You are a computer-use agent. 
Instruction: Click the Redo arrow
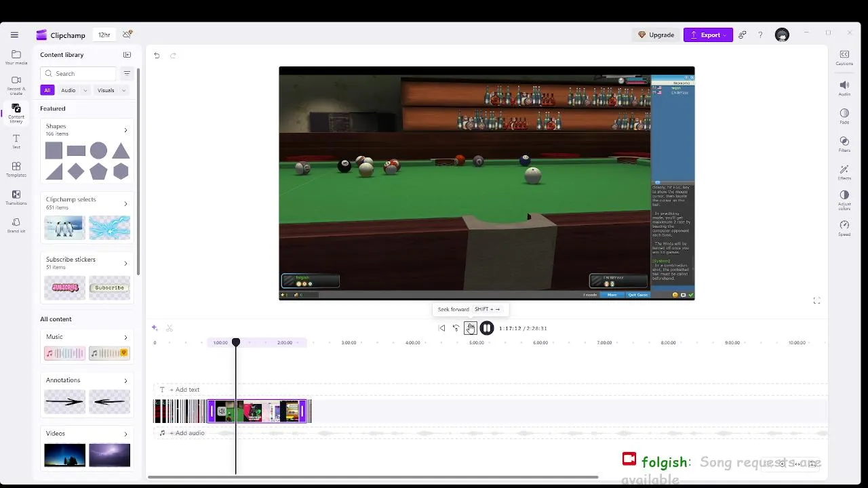click(173, 56)
